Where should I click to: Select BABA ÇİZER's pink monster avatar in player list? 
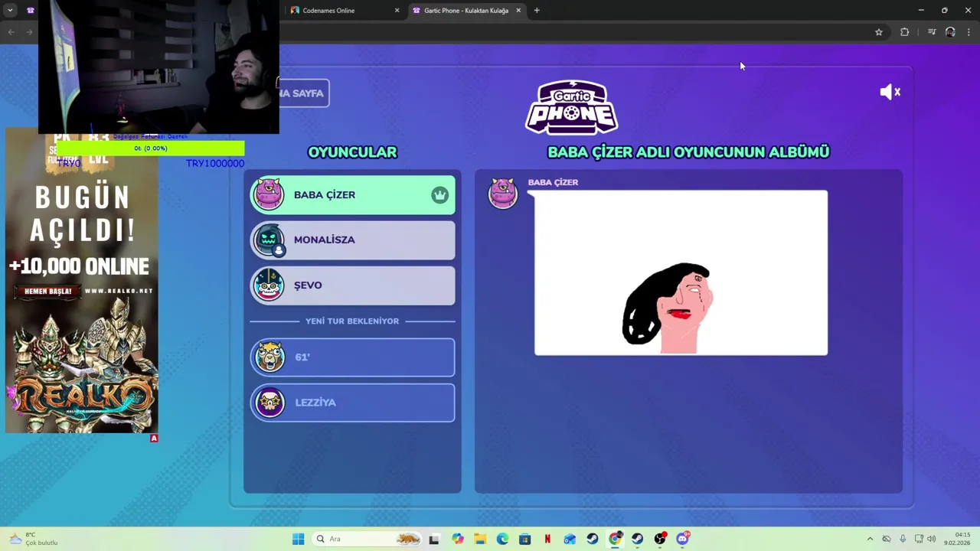269,194
